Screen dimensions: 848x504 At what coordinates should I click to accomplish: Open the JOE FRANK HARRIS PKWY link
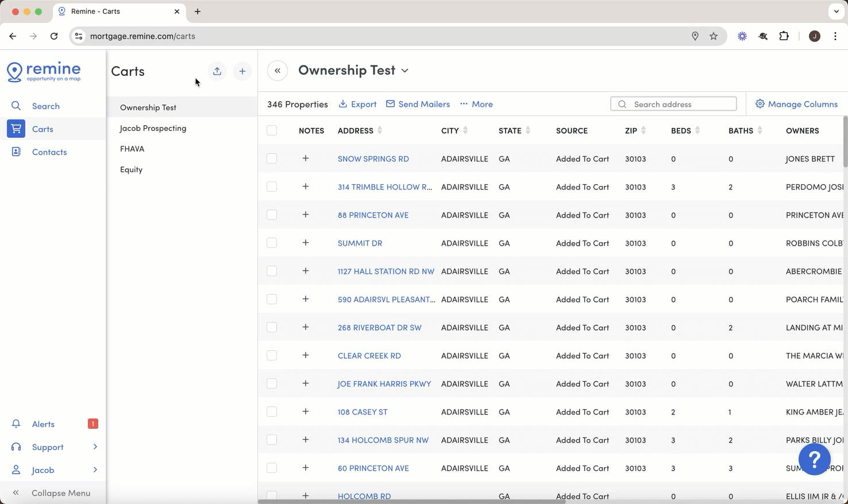[384, 384]
